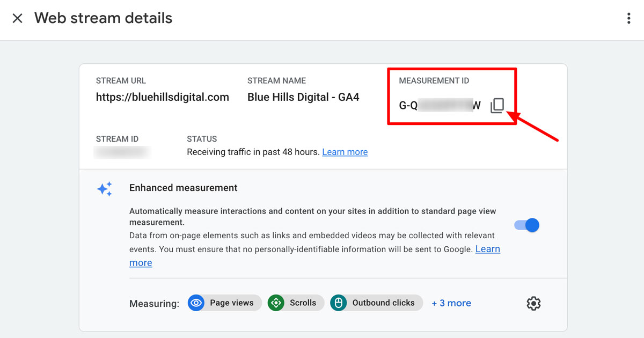Click the STREAM NAME label
Screen dimensions: 644x338
pyautogui.click(x=277, y=81)
